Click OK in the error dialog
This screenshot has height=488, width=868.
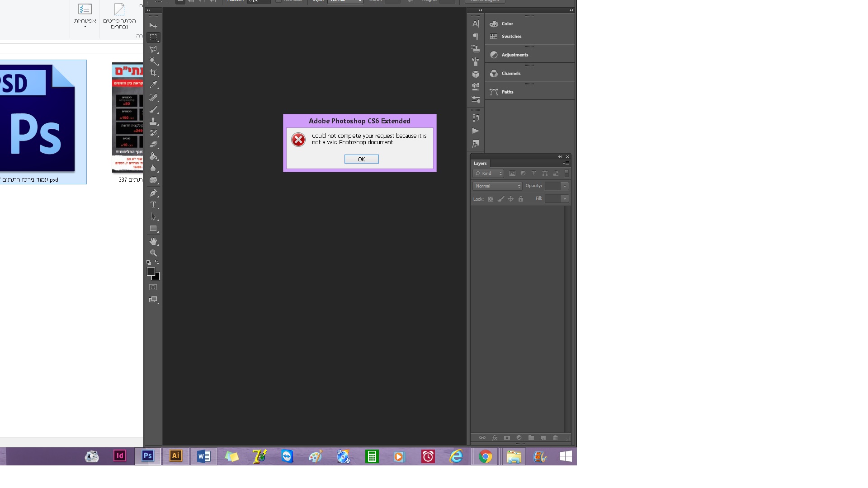click(x=362, y=159)
